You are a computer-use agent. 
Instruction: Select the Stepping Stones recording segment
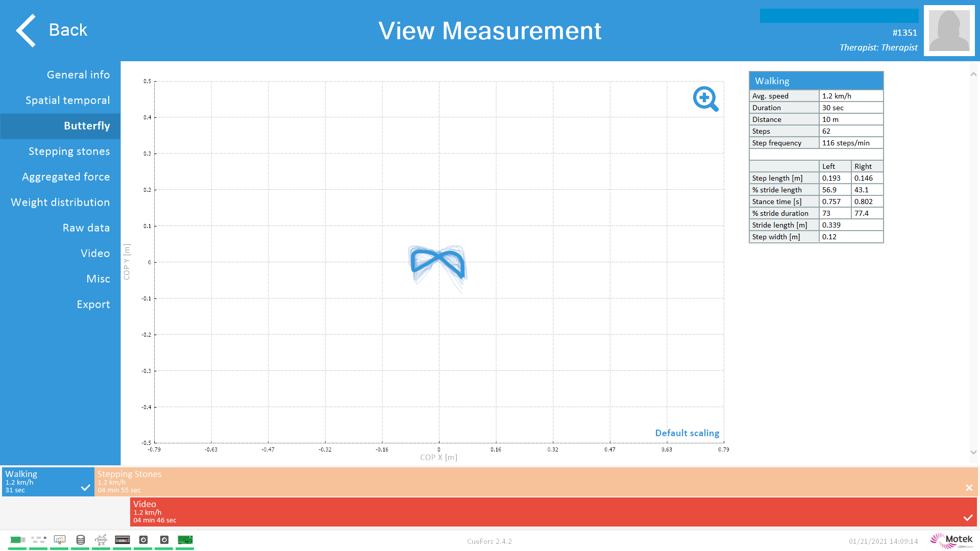tap(536, 482)
